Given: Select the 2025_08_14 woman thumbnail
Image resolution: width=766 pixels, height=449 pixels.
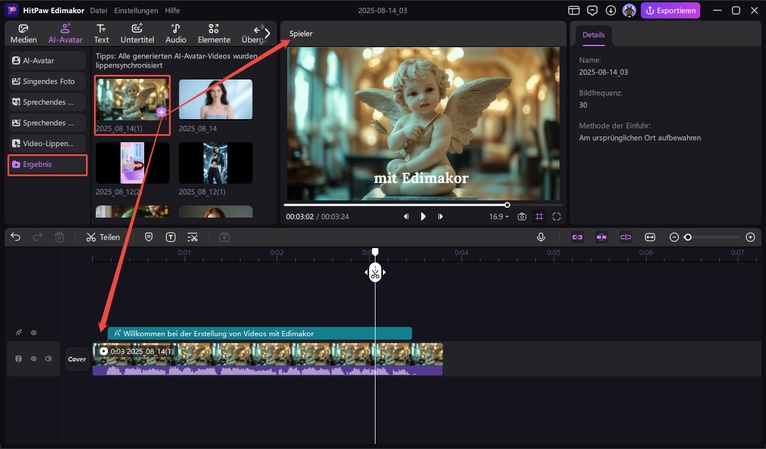Looking at the screenshot, I should coord(215,100).
